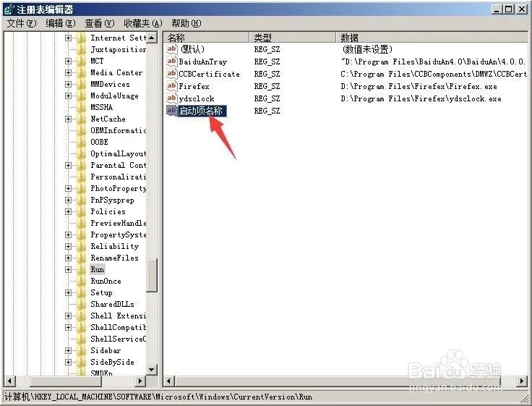
Task: Click the CCBComponents data path
Action: [x=434, y=74]
